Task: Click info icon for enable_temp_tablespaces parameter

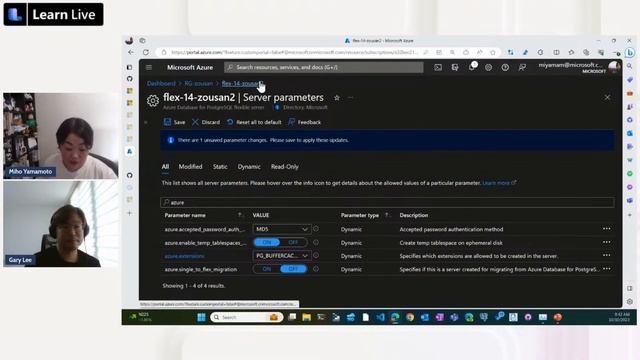Action: point(316,242)
